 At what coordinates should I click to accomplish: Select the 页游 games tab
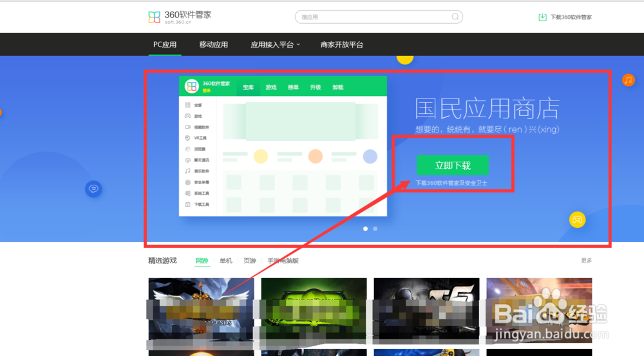(250, 261)
